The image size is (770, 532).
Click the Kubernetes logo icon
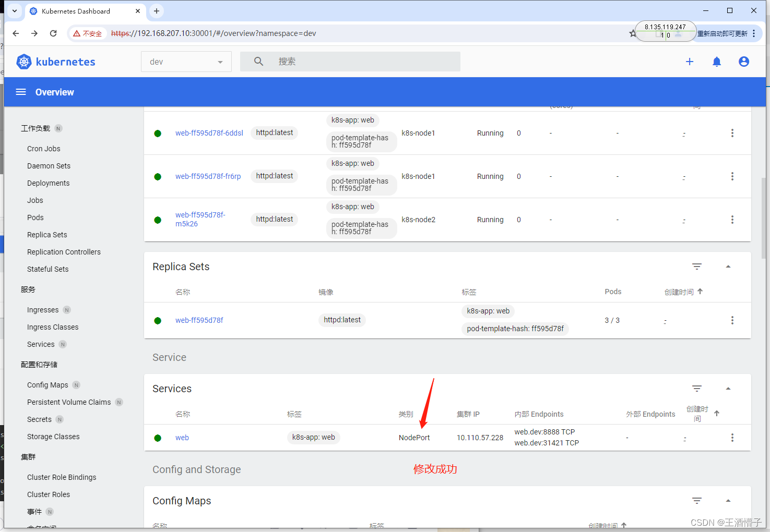(x=24, y=62)
